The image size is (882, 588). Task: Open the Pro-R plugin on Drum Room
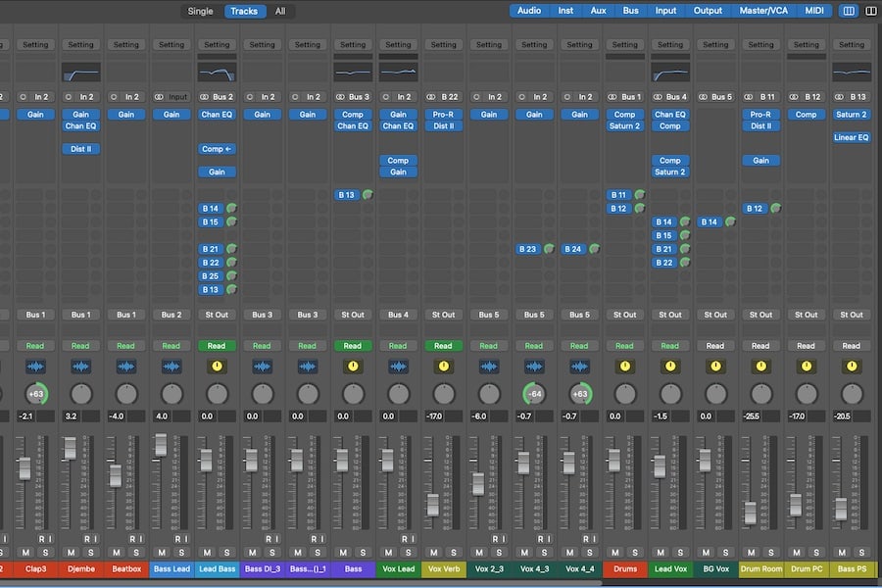[760, 115]
